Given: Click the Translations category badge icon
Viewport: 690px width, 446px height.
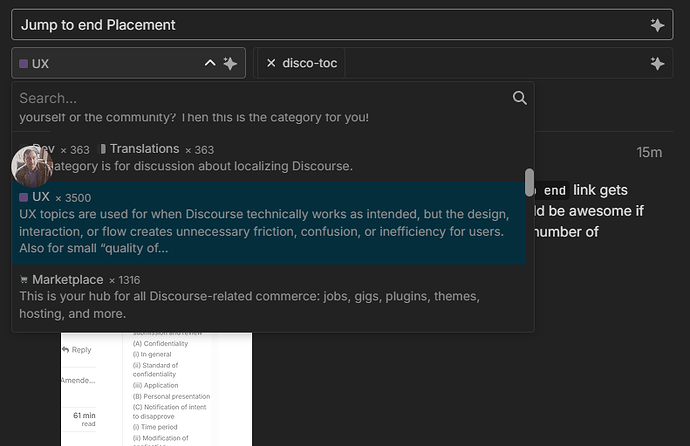Looking at the screenshot, I should (x=103, y=149).
